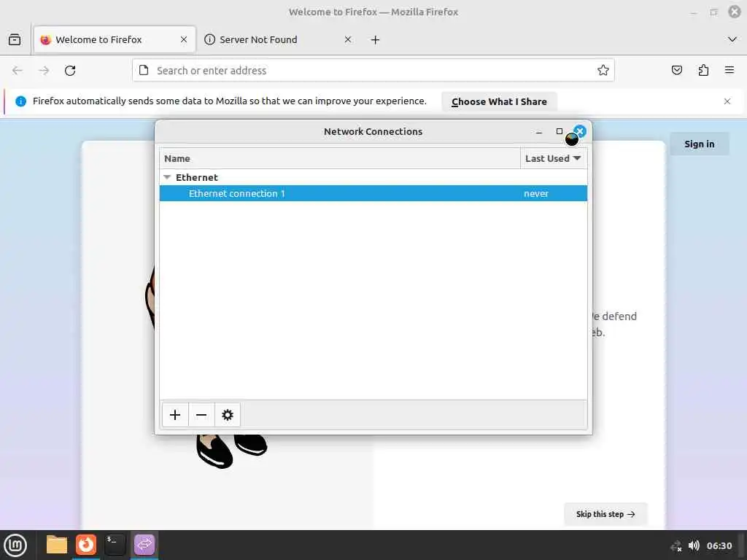Remove the selected network connection

(201, 415)
